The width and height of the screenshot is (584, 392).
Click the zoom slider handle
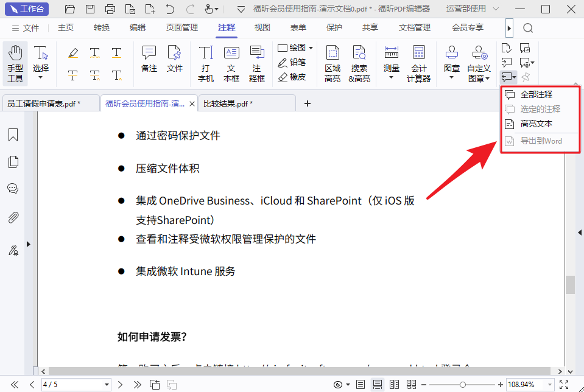(x=463, y=385)
